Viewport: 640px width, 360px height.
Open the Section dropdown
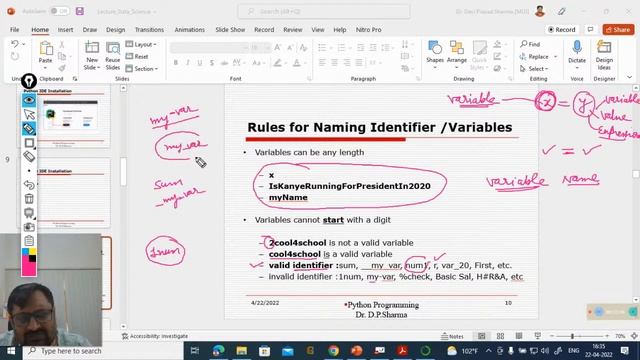coord(142,69)
